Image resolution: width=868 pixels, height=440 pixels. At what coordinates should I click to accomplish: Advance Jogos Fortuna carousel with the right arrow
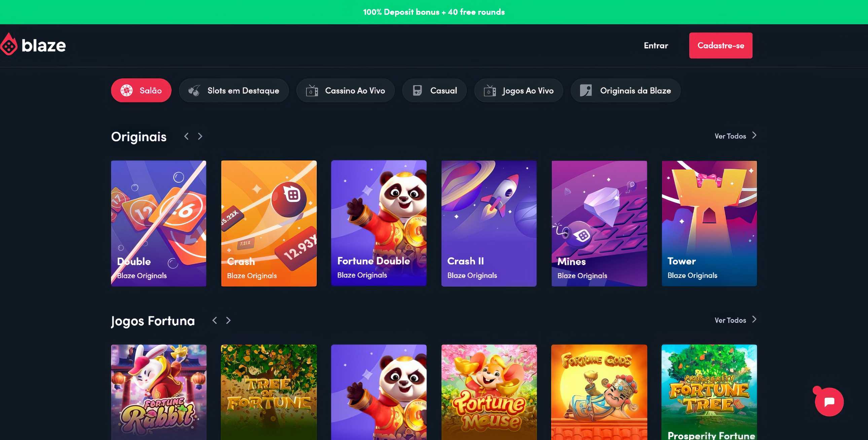click(x=228, y=320)
